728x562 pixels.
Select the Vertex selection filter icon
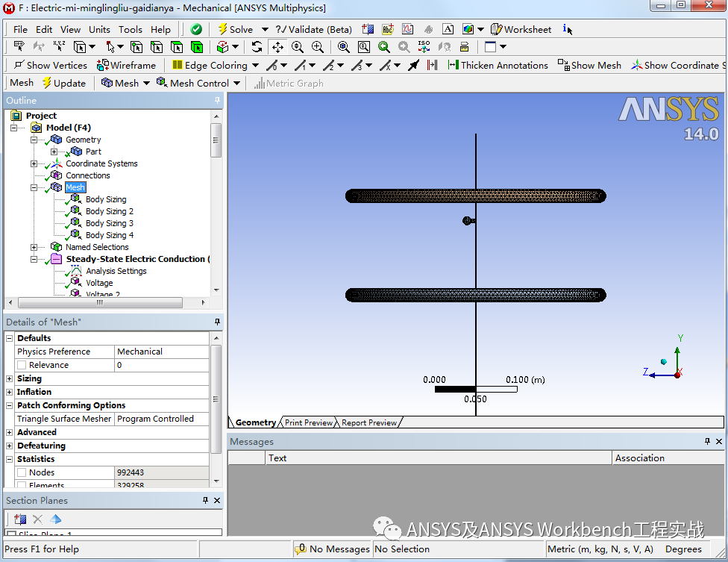(136, 47)
